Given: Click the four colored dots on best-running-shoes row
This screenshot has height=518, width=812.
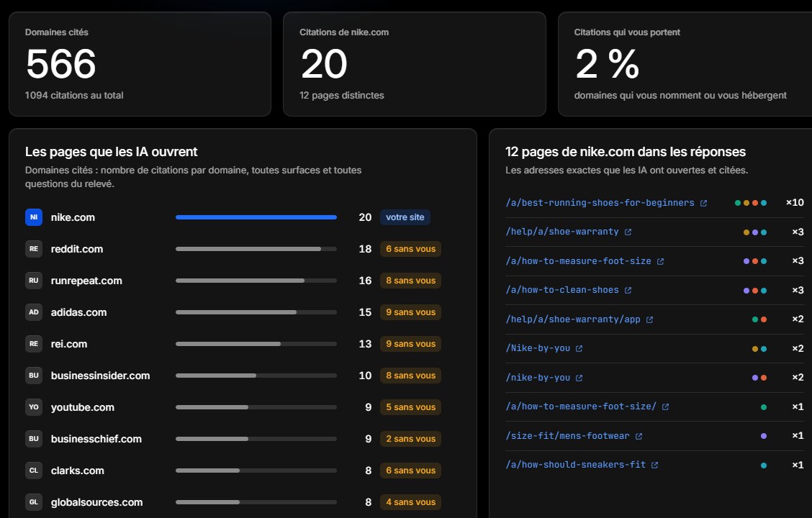Looking at the screenshot, I should point(751,203).
